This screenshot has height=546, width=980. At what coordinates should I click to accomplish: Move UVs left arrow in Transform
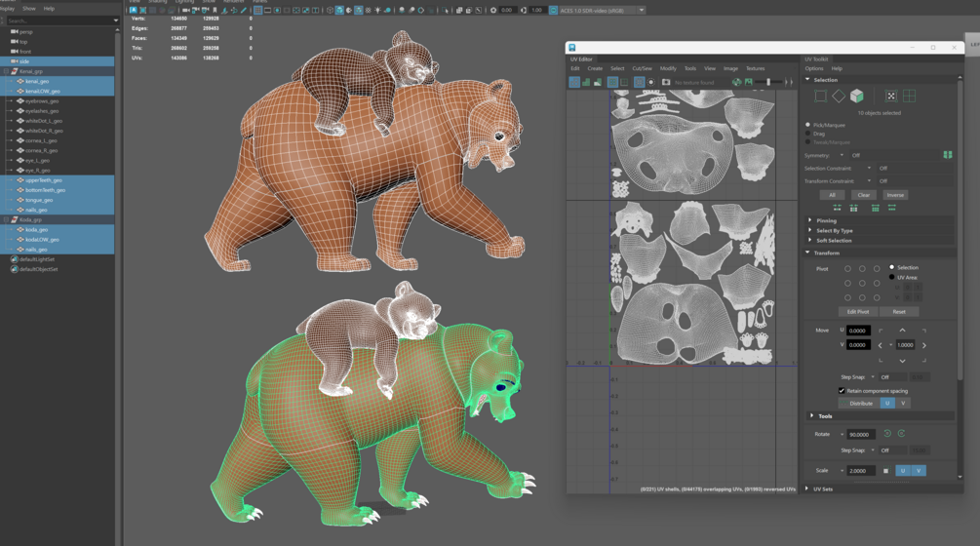click(880, 345)
